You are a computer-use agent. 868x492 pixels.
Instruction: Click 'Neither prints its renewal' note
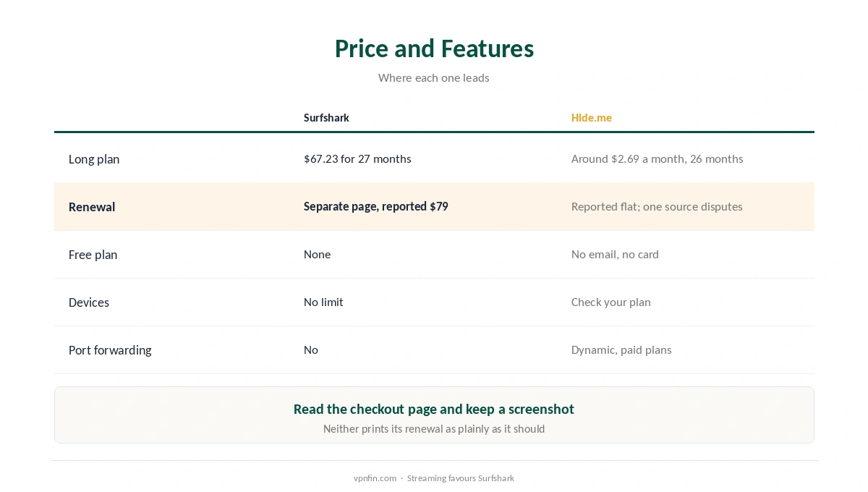pyautogui.click(x=434, y=429)
